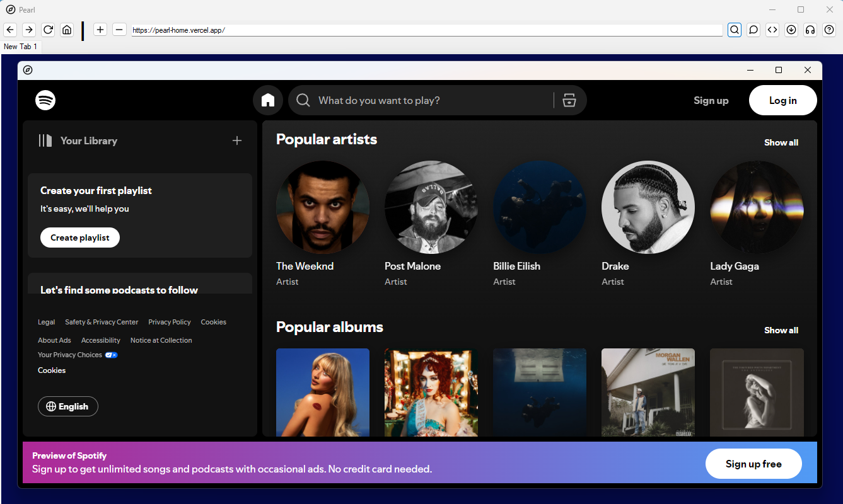Click the Your Library icon
This screenshot has height=504, width=843.
click(45, 140)
